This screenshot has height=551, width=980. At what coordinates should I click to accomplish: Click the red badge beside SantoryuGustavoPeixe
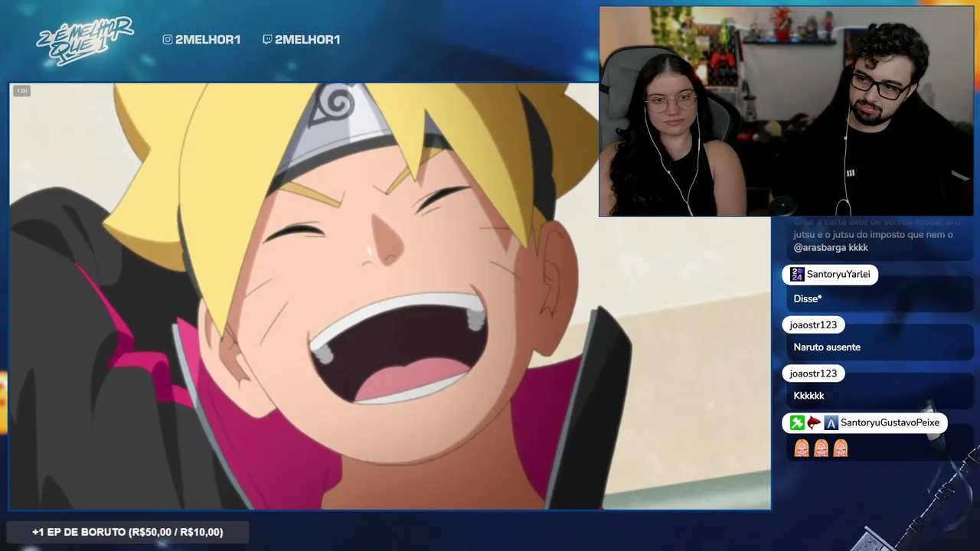coord(814,423)
